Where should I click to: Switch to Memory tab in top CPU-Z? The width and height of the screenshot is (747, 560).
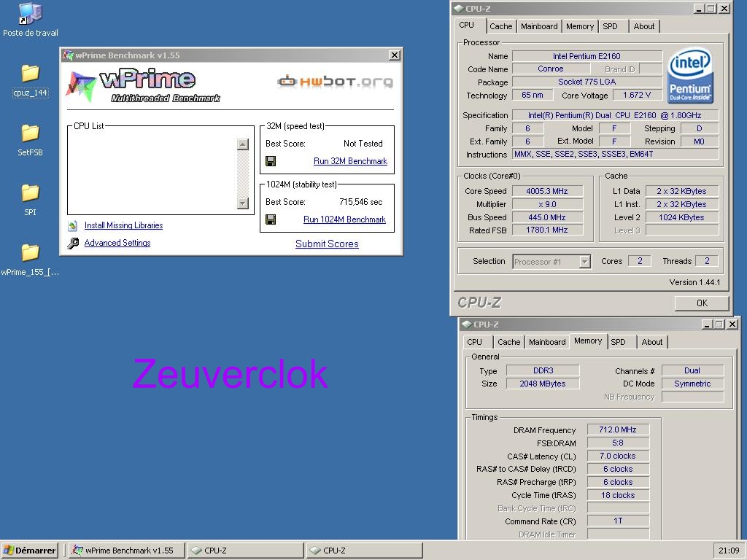pyautogui.click(x=579, y=26)
